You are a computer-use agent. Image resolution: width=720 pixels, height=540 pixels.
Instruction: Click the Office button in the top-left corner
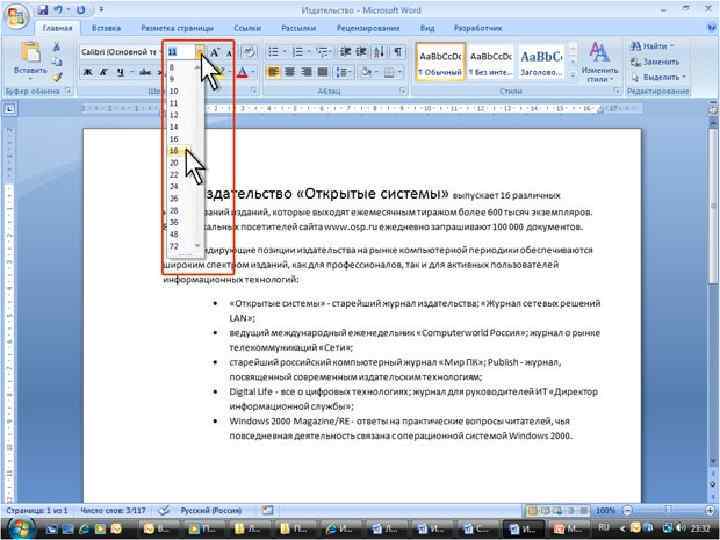click(x=17, y=17)
